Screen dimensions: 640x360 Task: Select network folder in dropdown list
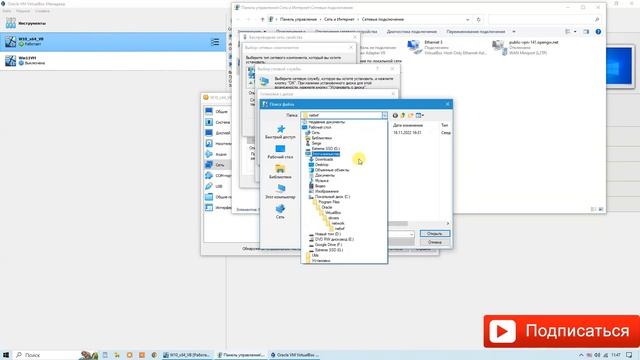(x=338, y=223)
